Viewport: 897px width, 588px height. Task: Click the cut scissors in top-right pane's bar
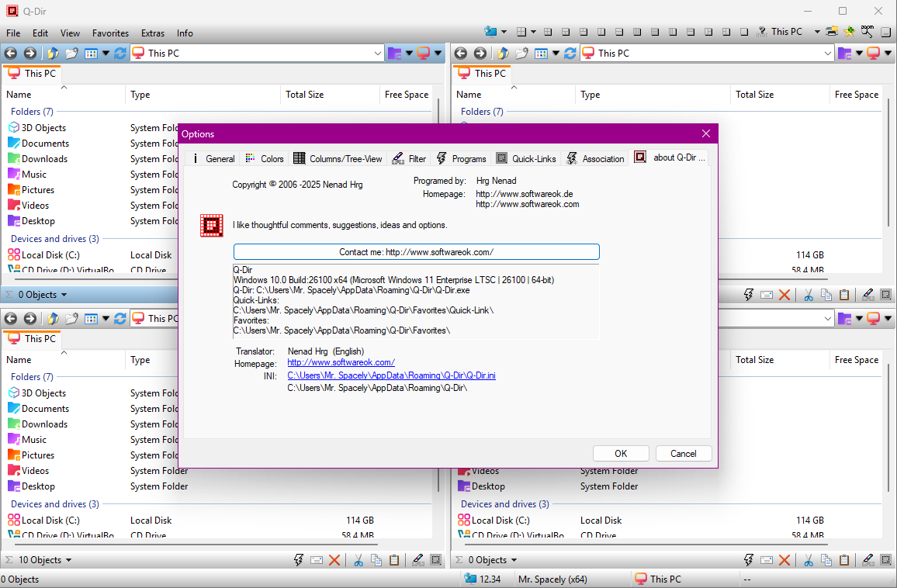tap(809, 295)
